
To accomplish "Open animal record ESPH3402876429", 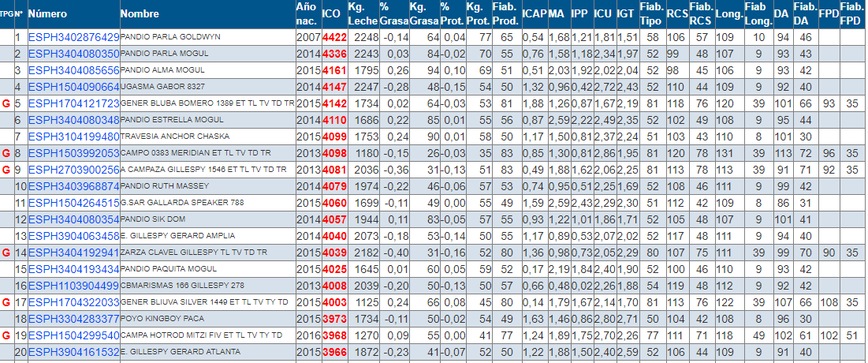I will coord(73,37).
